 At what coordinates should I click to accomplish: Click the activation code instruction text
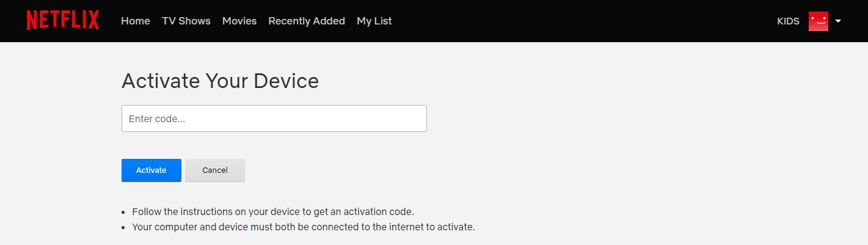[273, 212]
